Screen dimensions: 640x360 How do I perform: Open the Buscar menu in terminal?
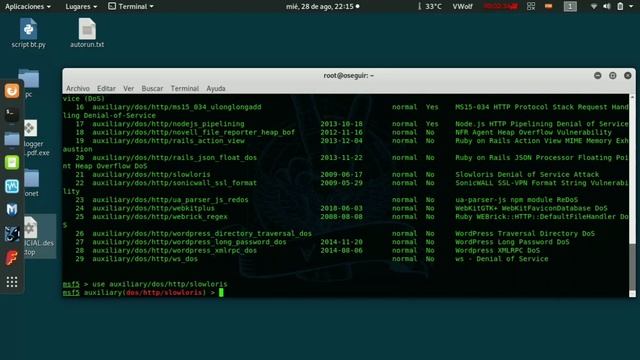point(152,89)
